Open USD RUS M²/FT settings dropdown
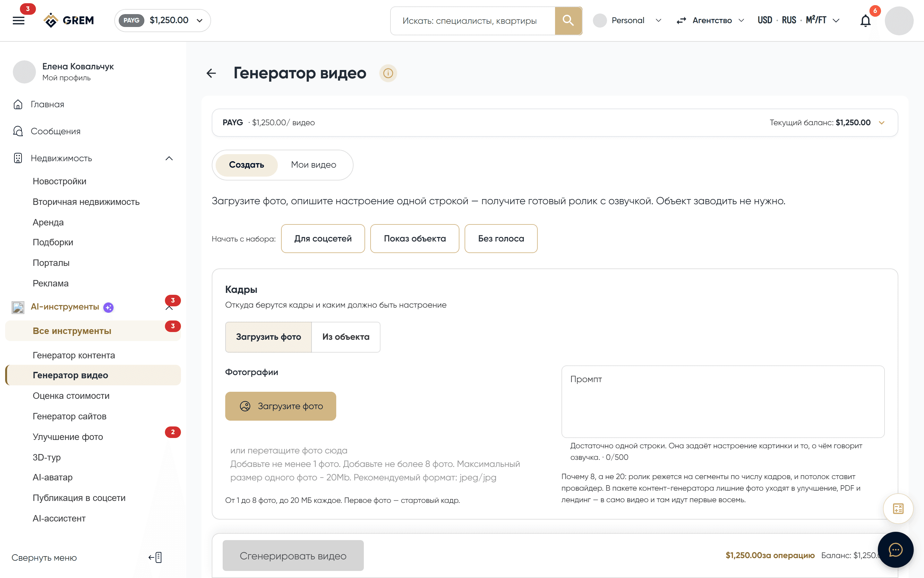The width and height of the screenshot is (924, 578). click(799, 20)
